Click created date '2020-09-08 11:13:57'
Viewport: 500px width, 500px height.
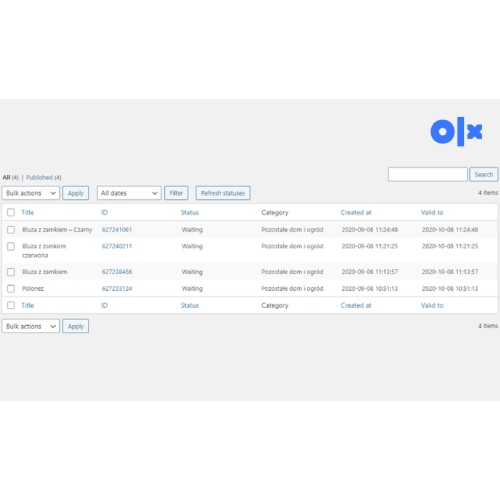(x=370, y=272)
